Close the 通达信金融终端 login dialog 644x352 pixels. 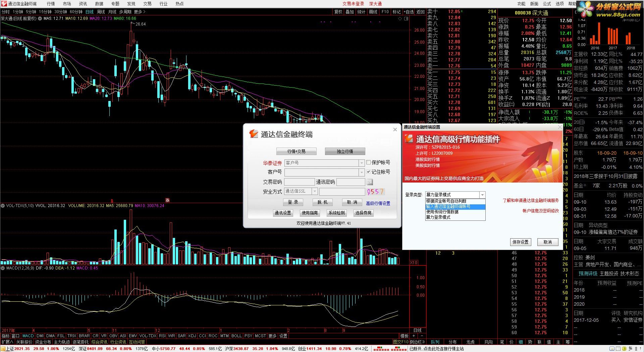click(395, 130)
